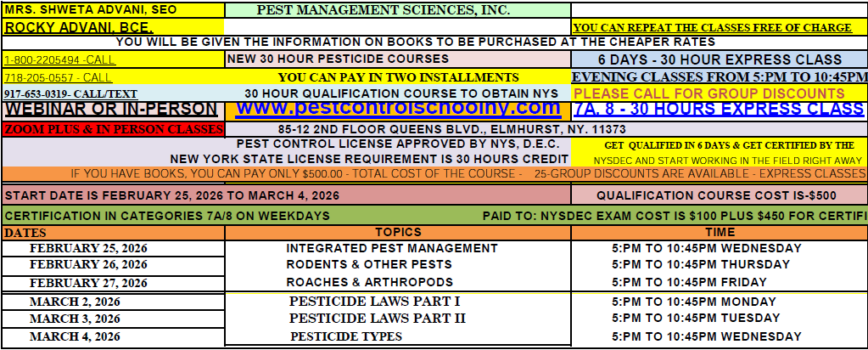This screenshot has width=868, height=350.
Task: Select the TOPICS column header
Action: click(x=397, y=233)
